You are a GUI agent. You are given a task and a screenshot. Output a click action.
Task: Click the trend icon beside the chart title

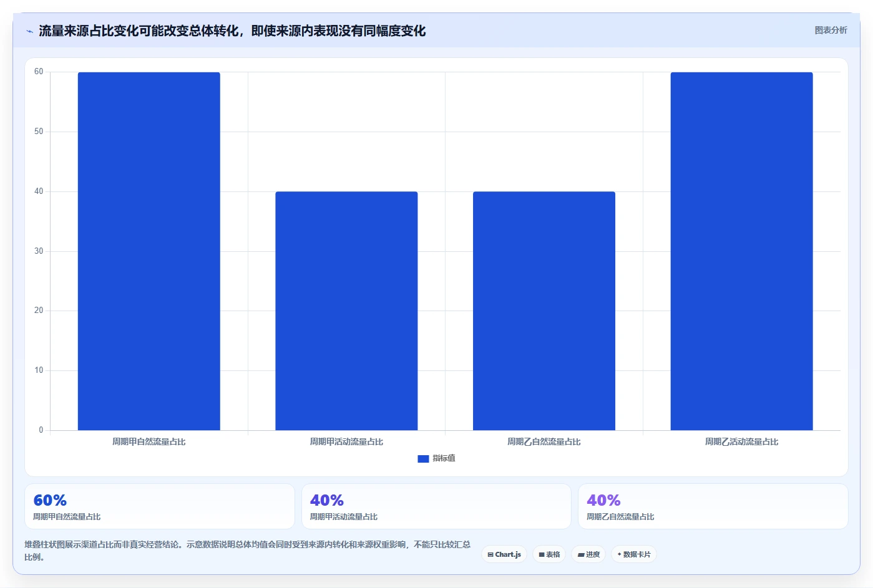tap(29, 31)
